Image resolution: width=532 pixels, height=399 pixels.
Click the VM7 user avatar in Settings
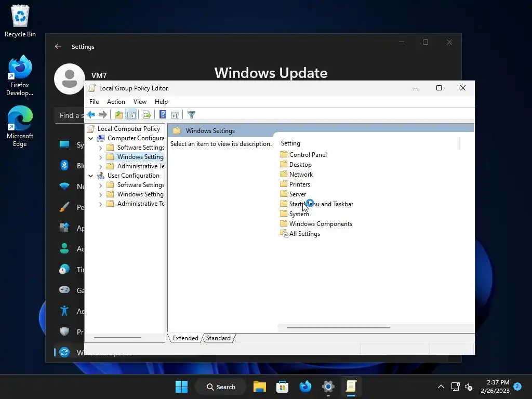click(x=70, y=79)
